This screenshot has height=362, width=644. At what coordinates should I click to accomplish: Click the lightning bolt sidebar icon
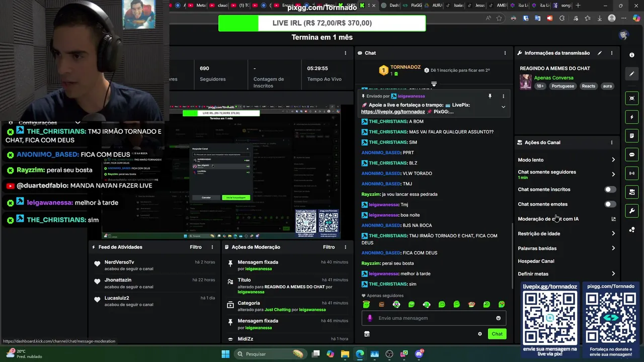click(632, 117)
